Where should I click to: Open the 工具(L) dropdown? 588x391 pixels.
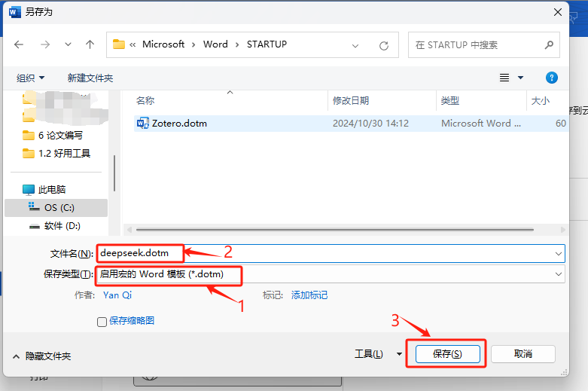point(378,354)
